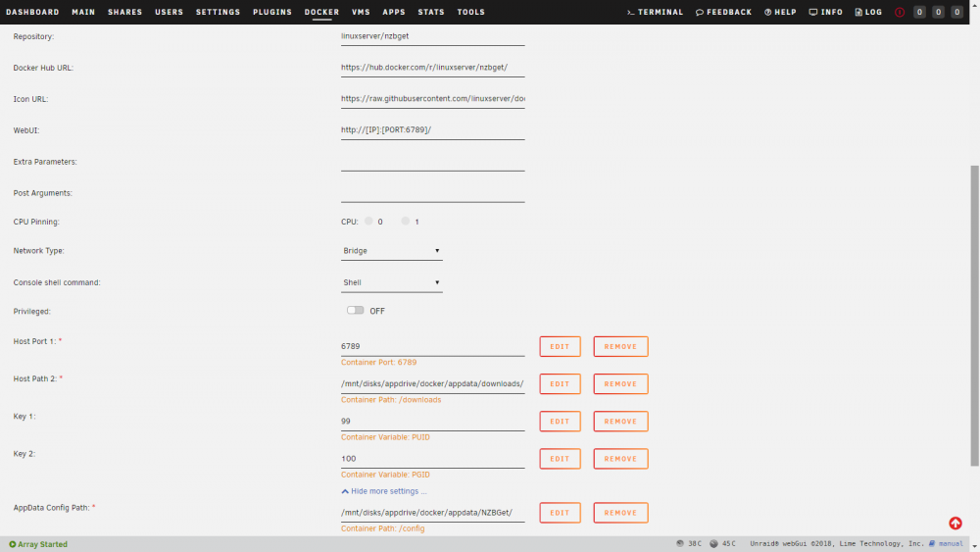This screenshot has height=552, width=980.
Task: Click the Key 2 value field
Action: [432, 459]
